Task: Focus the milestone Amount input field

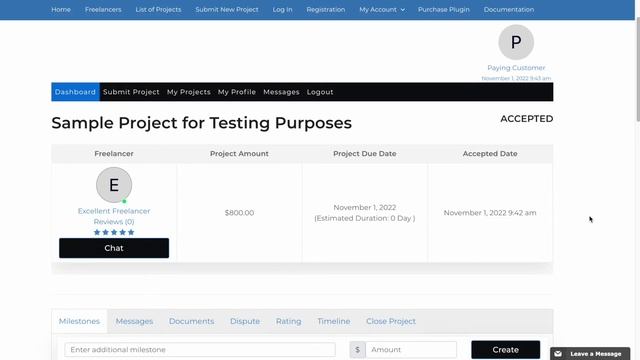Action: point(411,350)
